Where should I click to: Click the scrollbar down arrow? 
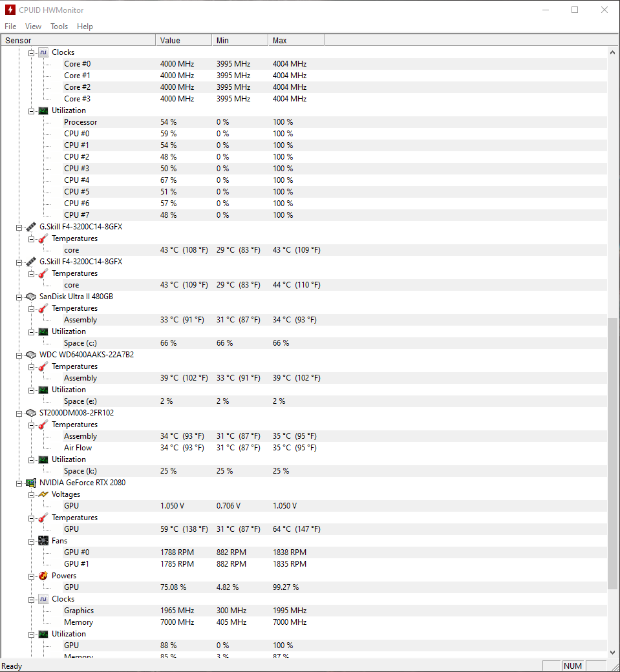pos(612,652)
